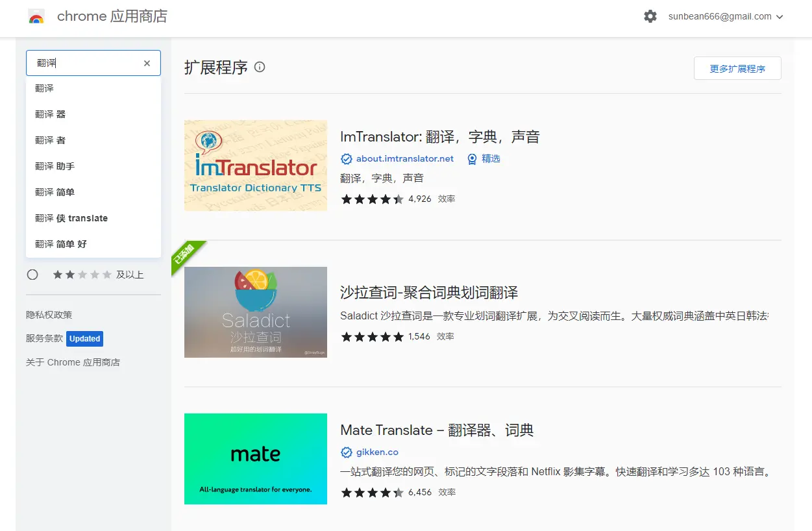This screenshot has width=812, height=531.
Task: Click the 扩展程序 section heading
Action: tap(216, 68)
